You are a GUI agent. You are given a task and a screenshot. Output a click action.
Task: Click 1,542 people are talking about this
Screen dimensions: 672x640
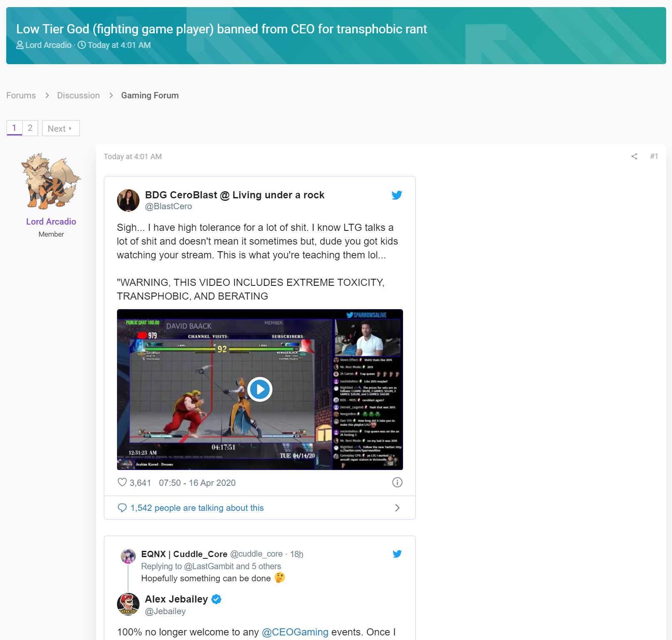[x=197, y=508]
